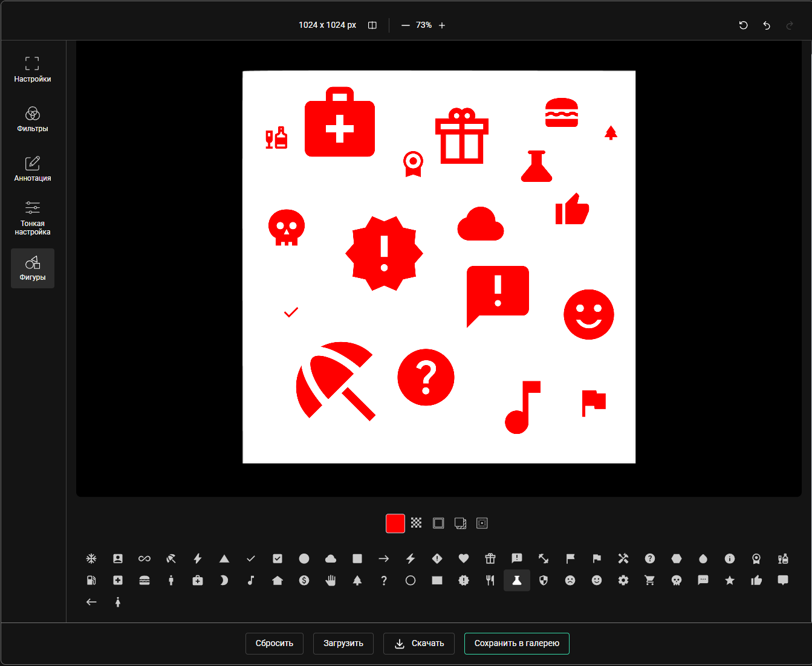Select the star shape
812x666 pixels.
[730, 580]
